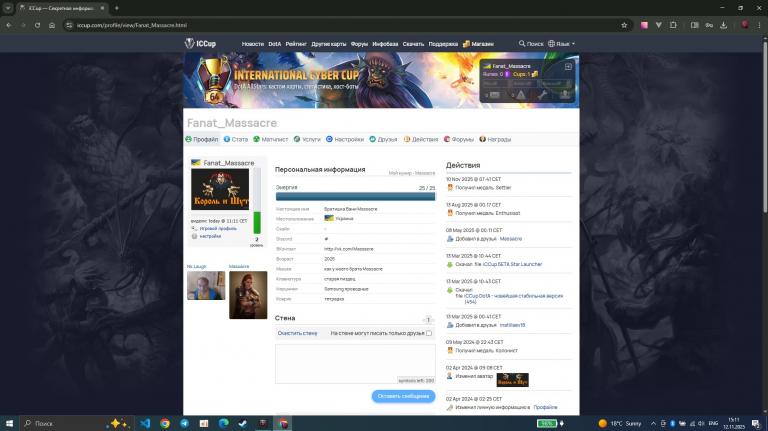Viewport: 768px width, 431px height.
Task: Switch to the Друзья tab
Action: tap(383, 140)
